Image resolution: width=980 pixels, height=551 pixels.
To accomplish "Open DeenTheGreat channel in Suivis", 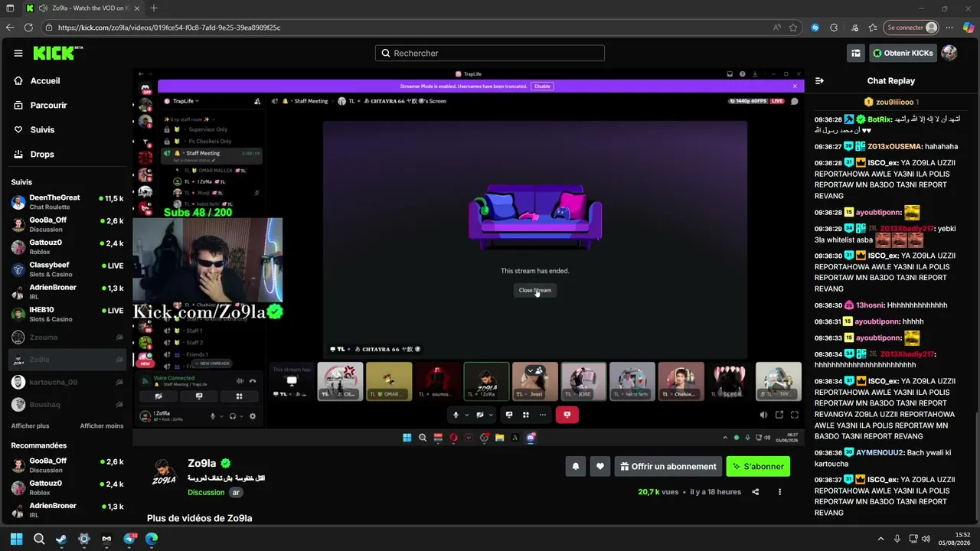I will click(67, 202).
